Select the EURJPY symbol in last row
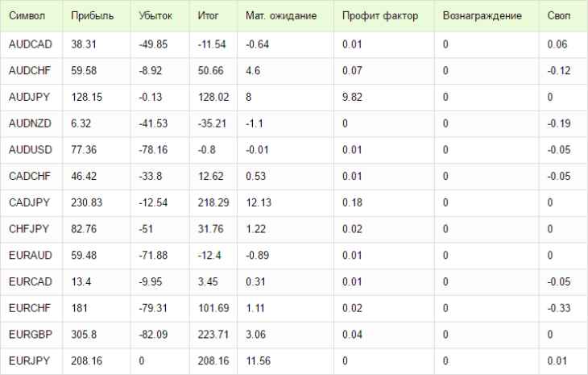Screen dimensions: 588x375 click(29, 360)
